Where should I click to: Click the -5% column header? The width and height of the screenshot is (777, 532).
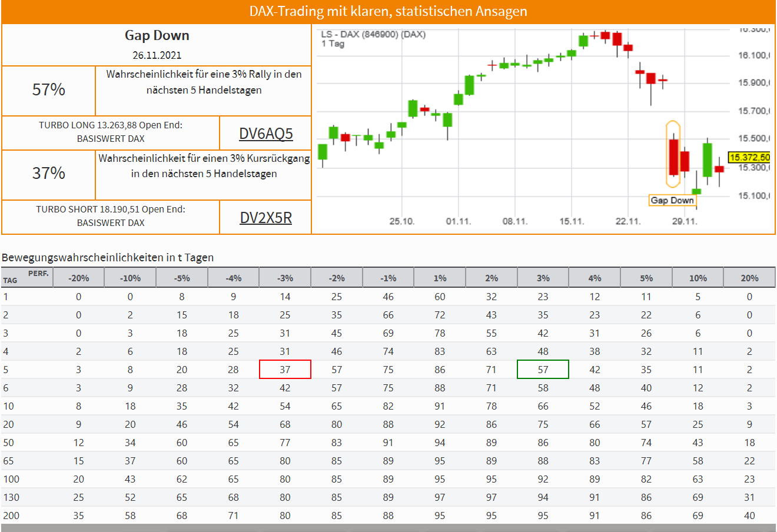[x=182, y=278]
